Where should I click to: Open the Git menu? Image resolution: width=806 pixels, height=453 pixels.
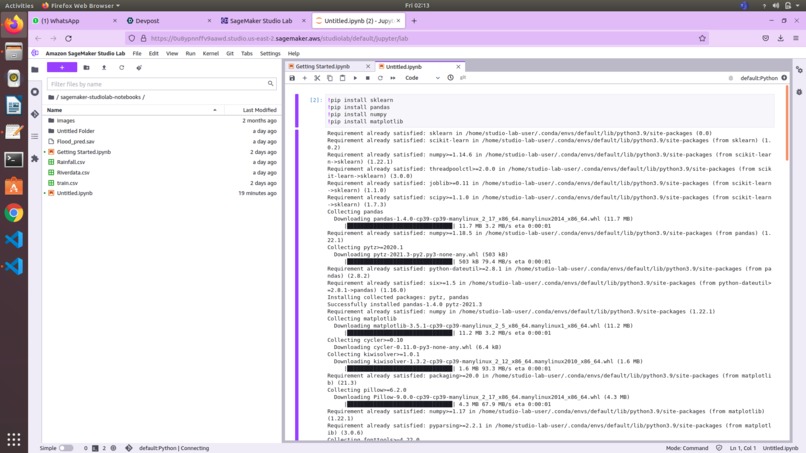click(230, 53)
